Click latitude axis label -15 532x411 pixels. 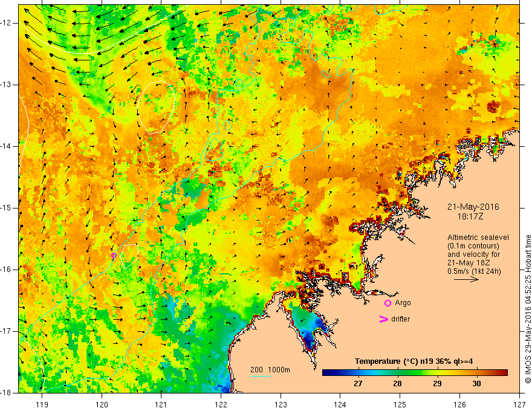coord(7,208)
